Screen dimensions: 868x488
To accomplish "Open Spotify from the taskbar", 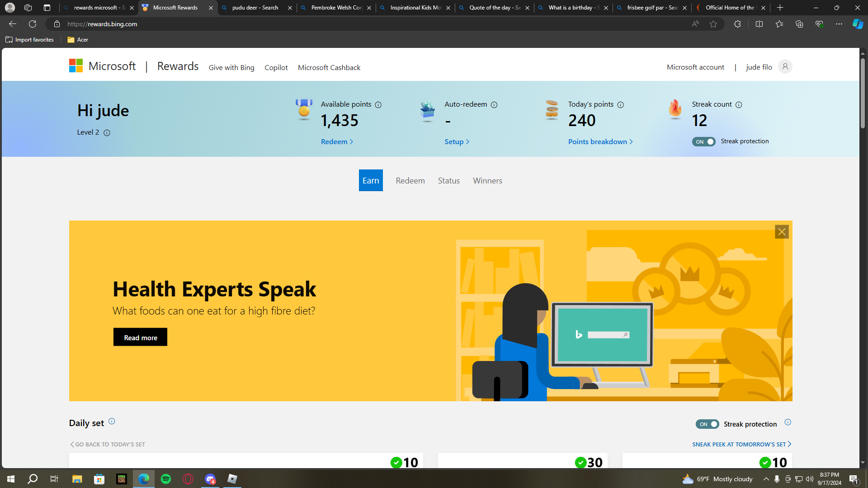I will pos(166,479).
